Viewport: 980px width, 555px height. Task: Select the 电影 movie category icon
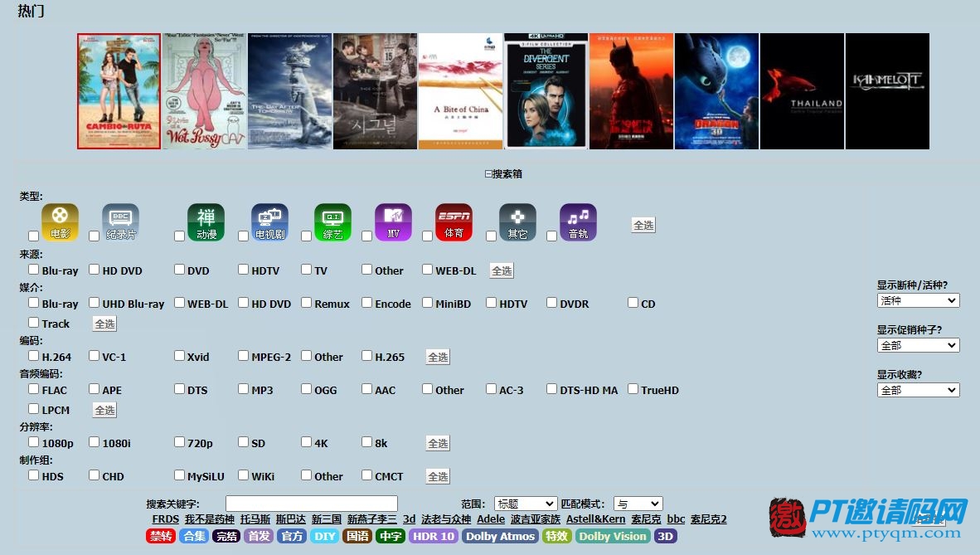coord(60,222)
